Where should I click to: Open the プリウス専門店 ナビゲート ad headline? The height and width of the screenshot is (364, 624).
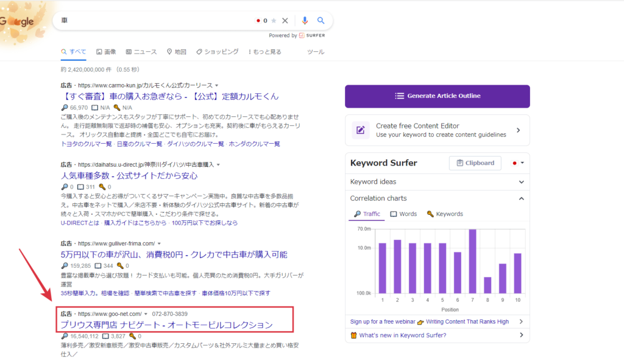click(167, 324)
